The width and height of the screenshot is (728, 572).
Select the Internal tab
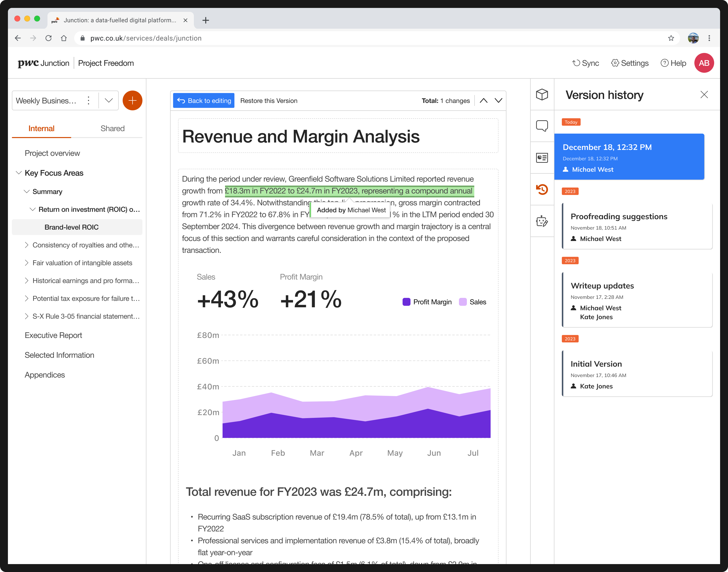41,129
